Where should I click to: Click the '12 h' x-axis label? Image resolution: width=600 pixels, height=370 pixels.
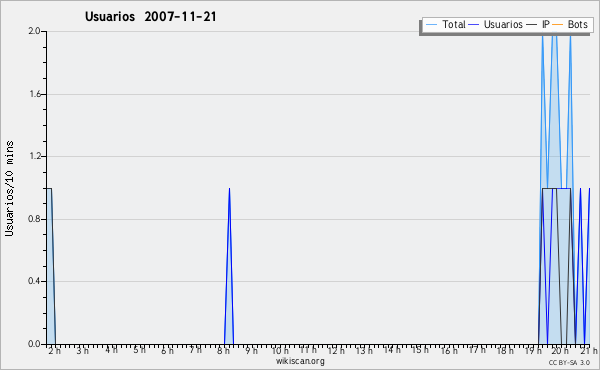[x=336, y=350]
